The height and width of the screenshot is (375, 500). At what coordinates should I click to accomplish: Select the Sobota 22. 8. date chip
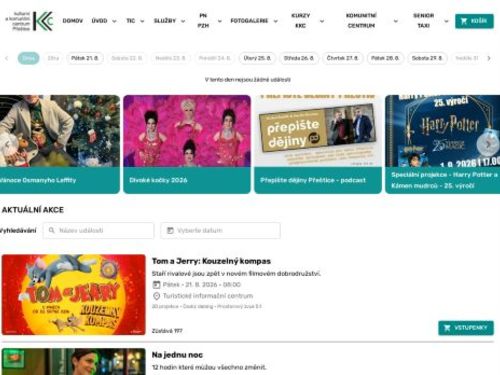coord(127,58)
